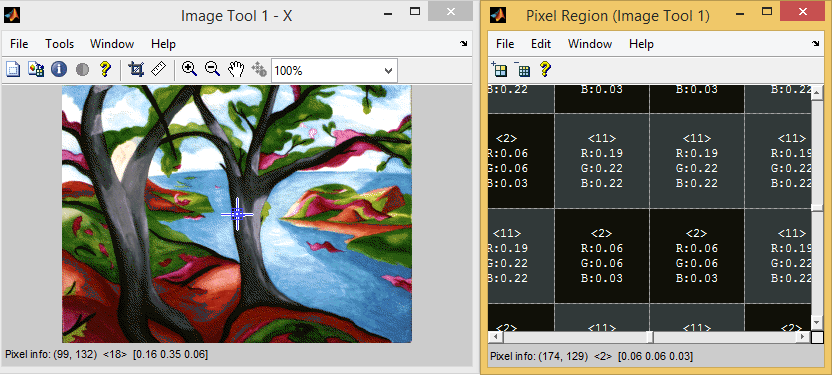Activate the Zoom Out magnifier
The image size is (832, 375).
tap(212, 69)
